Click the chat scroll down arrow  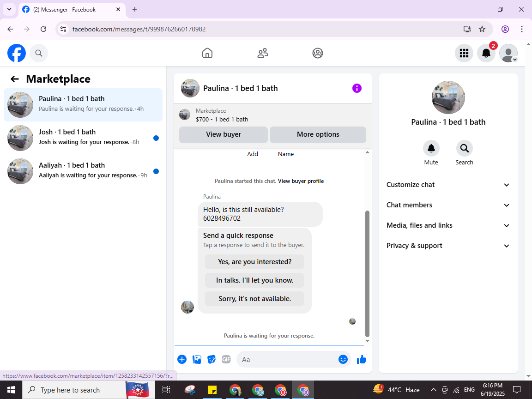[367, 341]
